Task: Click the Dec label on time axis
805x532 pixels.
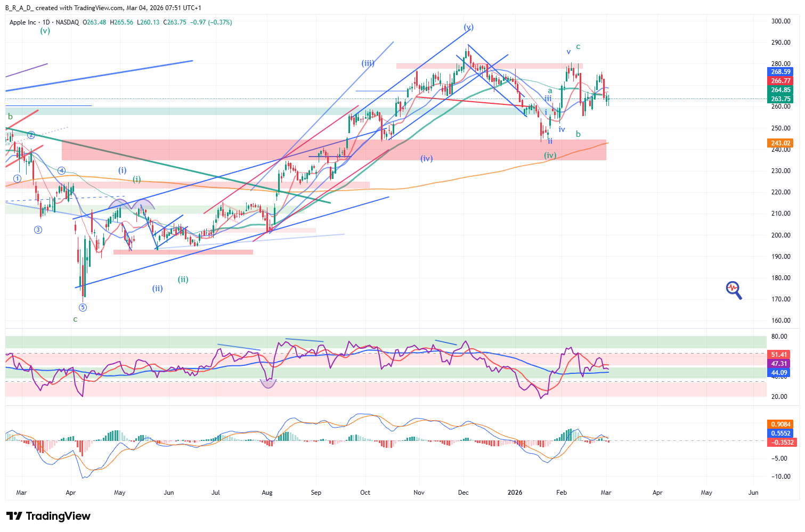Action: coord(463,493)
